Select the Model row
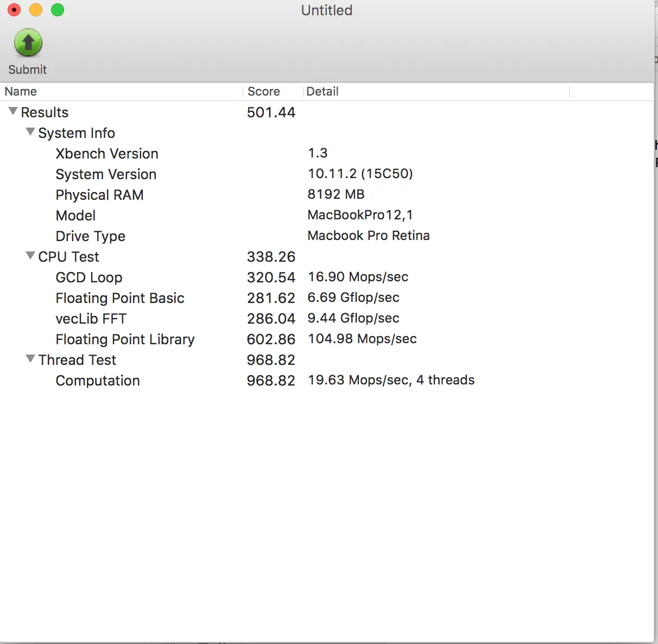This screenshot has height=644, width=658. [75, 216]
